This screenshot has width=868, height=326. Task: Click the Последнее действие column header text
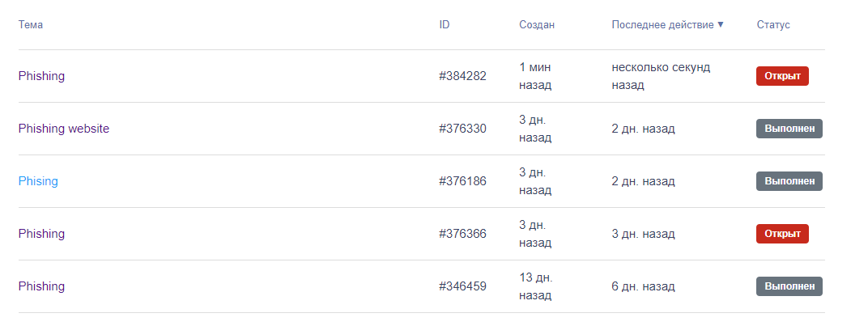click(662, 25)
